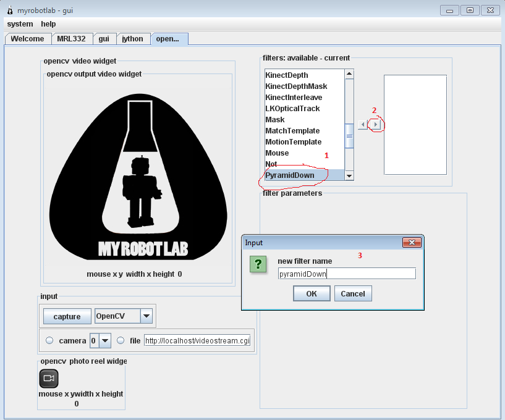Select KinectDepthMask filter

(304, 86)
